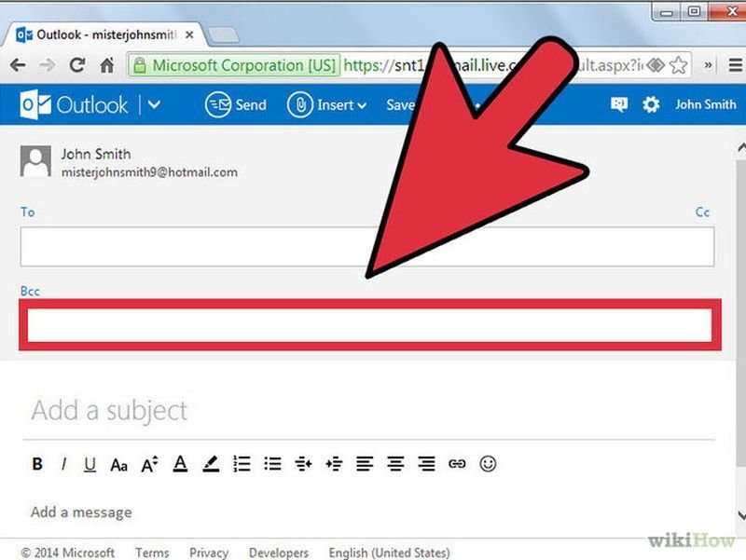
Task: Click the To address field
Action: (x=367, y=247)
